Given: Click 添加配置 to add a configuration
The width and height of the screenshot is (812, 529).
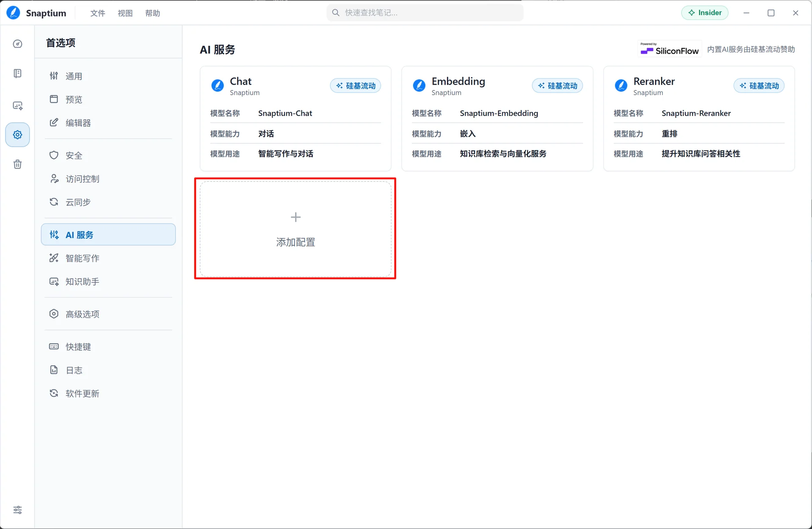Looking at the screenshot, I should [x=296, y=229].
